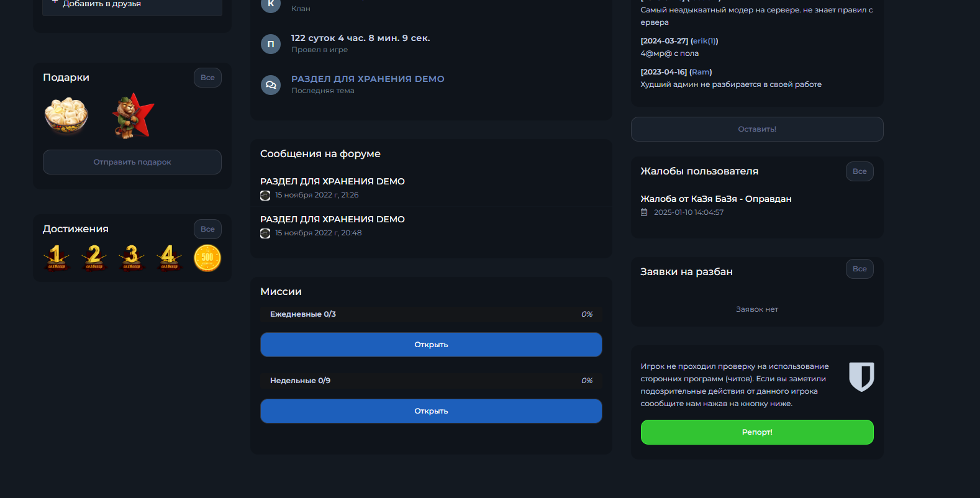Show all achievements with 'Все' button

tap(207, 229)
